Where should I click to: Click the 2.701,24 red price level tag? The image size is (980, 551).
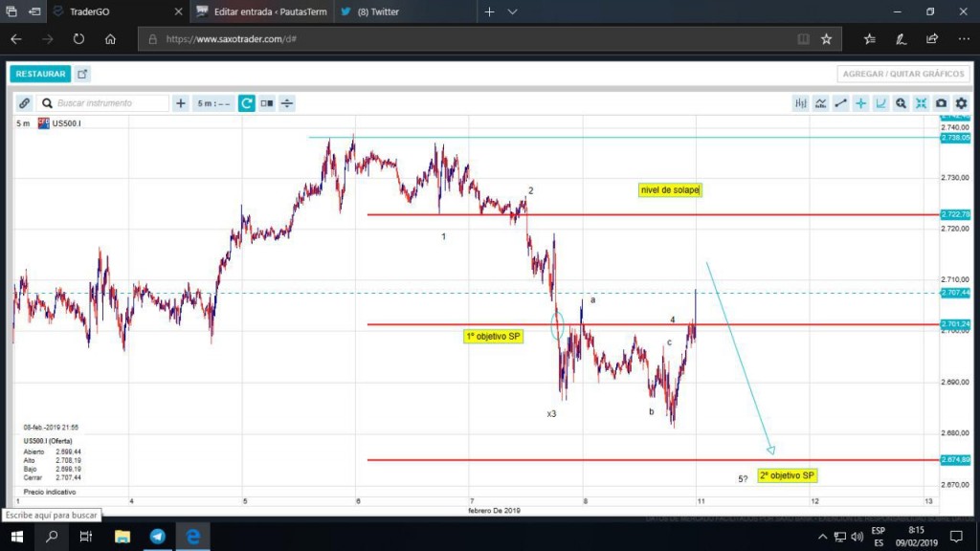click(x=956, y=324)
